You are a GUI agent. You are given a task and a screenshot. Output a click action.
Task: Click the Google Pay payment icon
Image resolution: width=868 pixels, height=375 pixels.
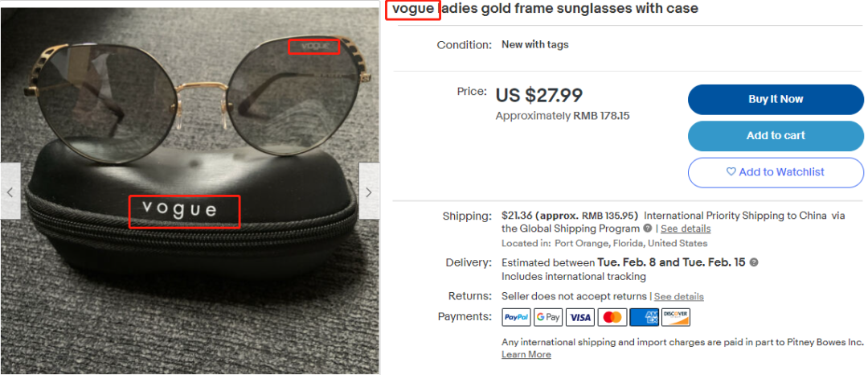tap(548, 317)
